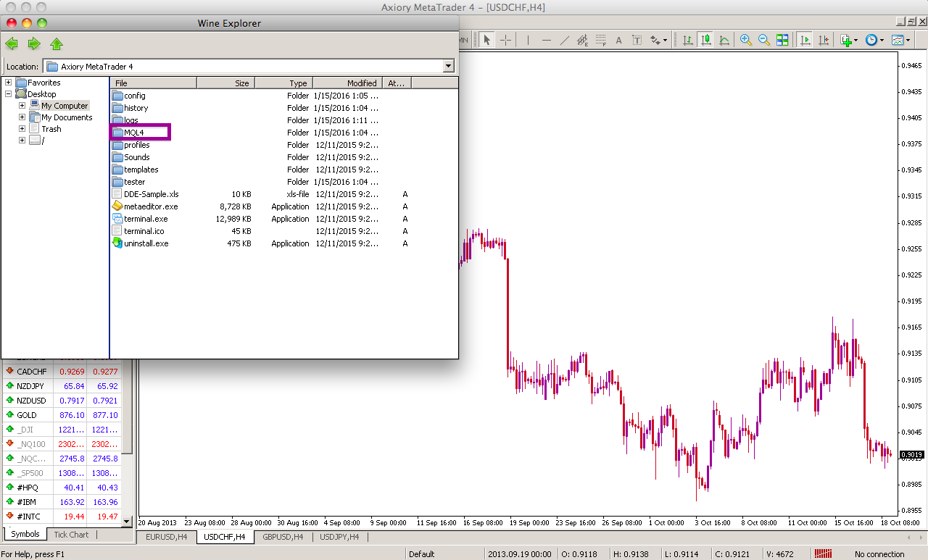
Task: Click the Zoom In magnifier icon
Action: [x=745, y=40]
